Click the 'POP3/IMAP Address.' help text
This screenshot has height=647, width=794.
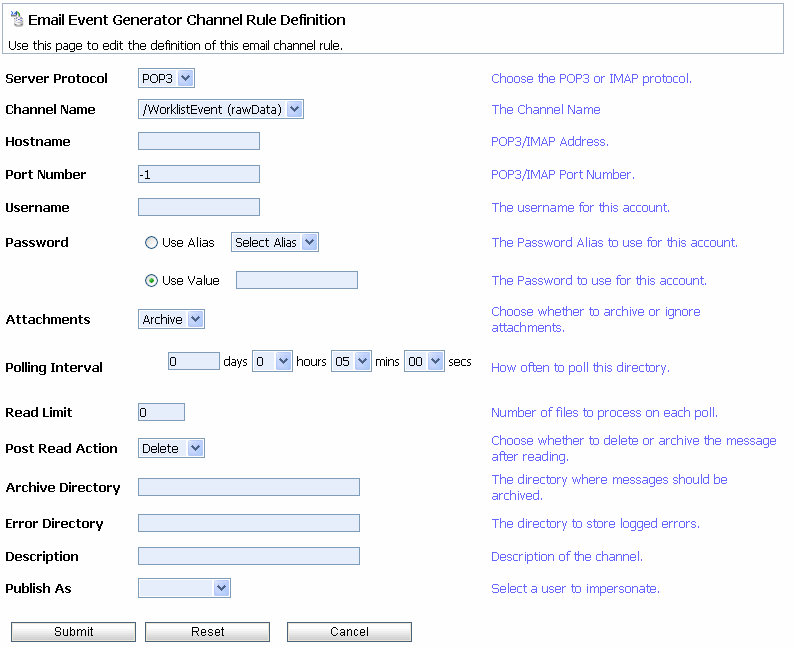point(550,142)
